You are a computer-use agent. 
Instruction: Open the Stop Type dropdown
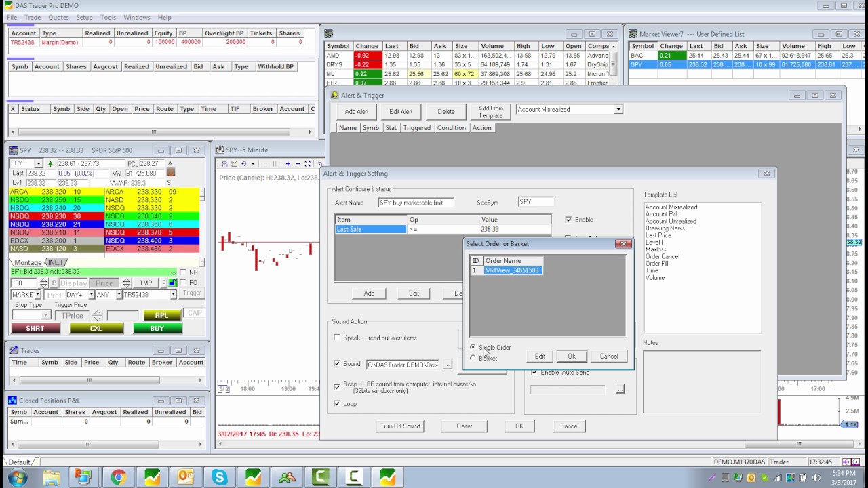pos(45,315)
